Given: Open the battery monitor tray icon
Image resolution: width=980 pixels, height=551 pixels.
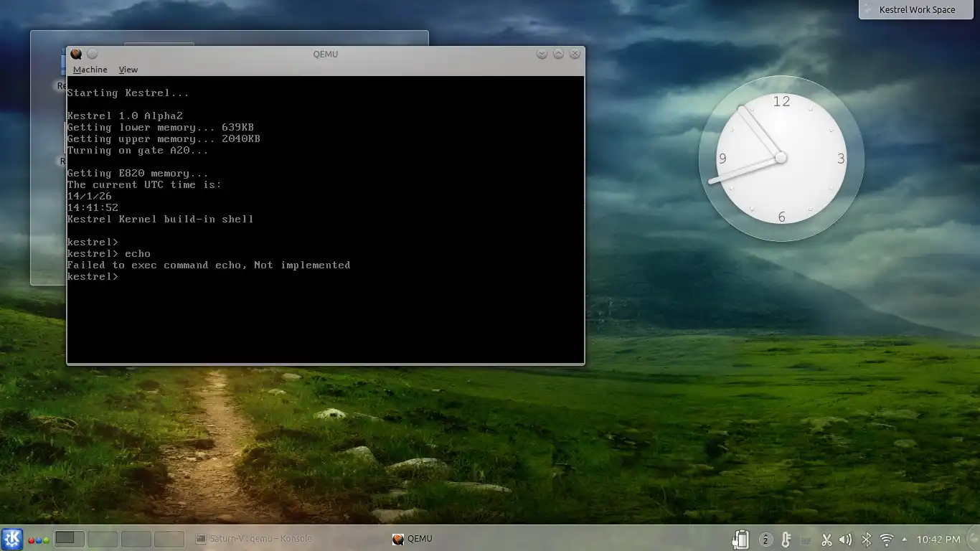Looking at the screenshot, I should coord(740,539).
